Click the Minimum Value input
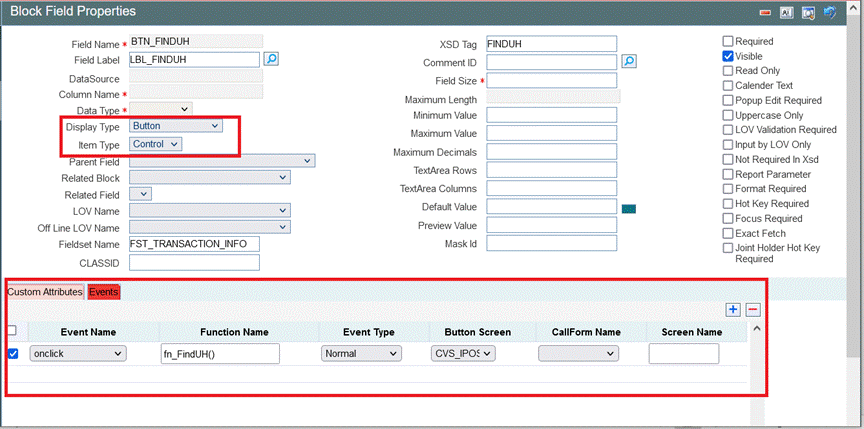Screen dimensions: 864x429 click(x=552, y=115)
